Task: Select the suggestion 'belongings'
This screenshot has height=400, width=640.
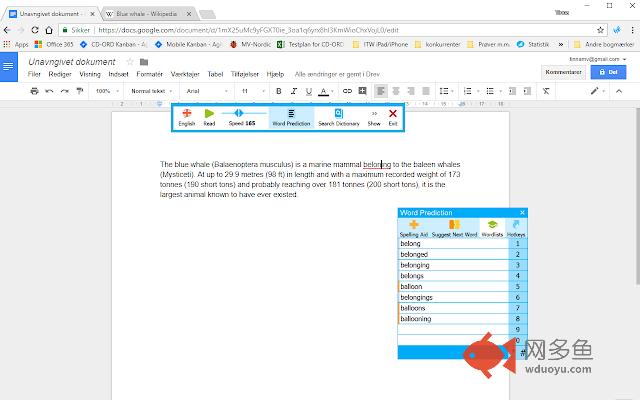Action: pyautogui.click(x=453, y=298)
